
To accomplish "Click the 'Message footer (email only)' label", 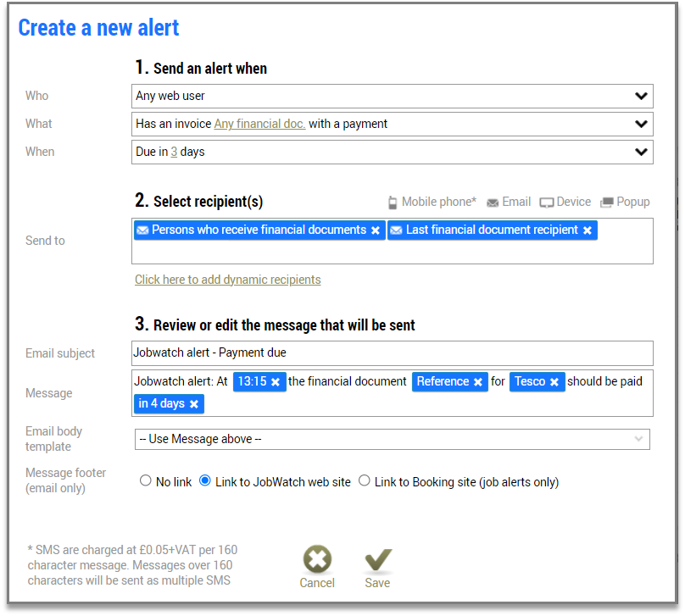I will pyautogui.click(x=65, y=480).
